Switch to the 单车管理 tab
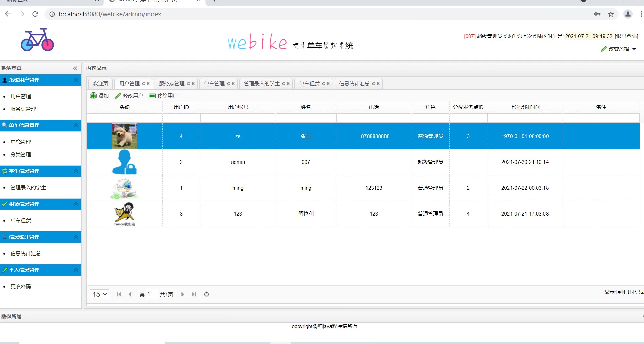The image size is (644, 344). click(x=214, y=84)
